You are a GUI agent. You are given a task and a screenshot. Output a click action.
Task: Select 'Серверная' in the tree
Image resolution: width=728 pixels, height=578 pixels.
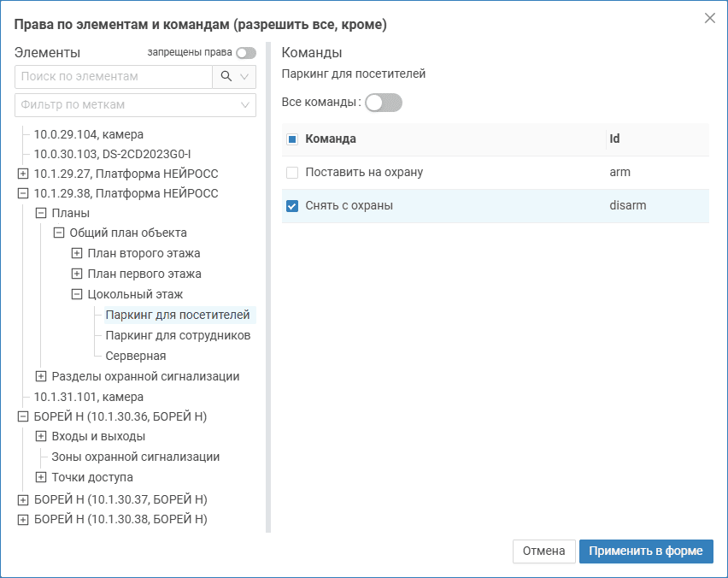click(136, 357)
